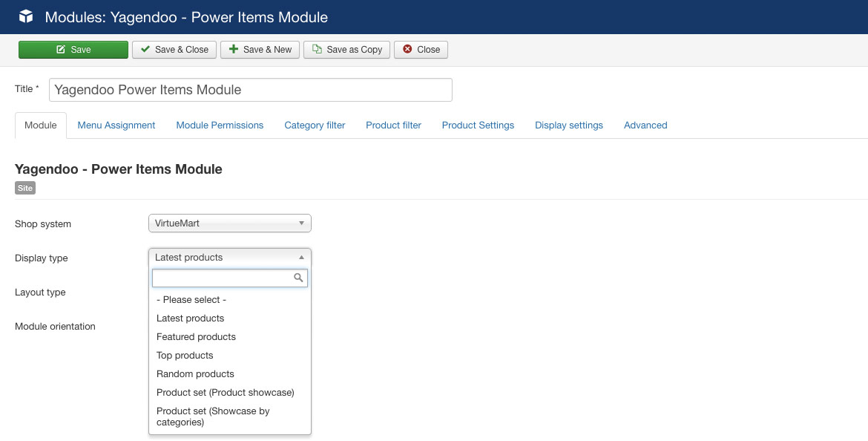Choose '- Please select -' option
This screenshot has width=868, height=441.
(230, 300)
